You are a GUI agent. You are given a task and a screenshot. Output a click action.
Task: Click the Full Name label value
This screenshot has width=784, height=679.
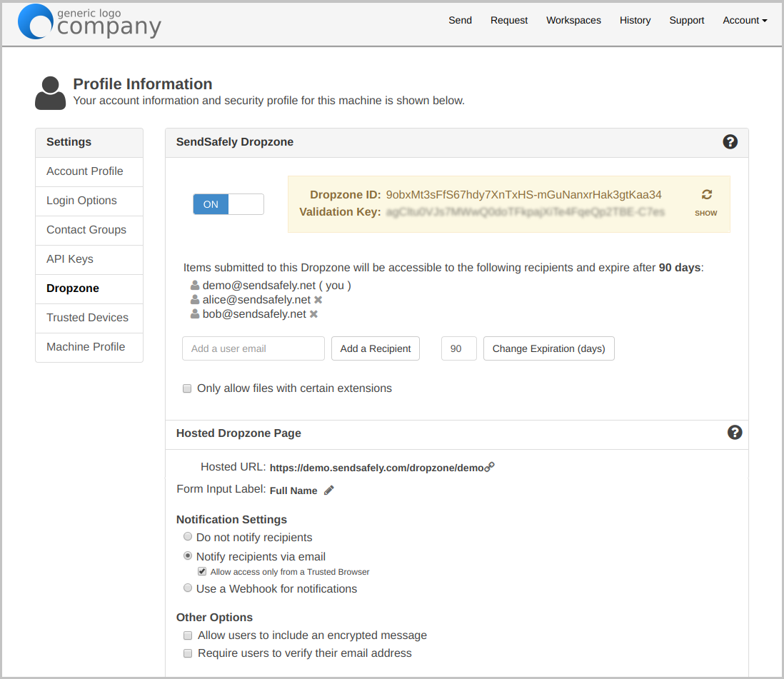tap(293, 491)
